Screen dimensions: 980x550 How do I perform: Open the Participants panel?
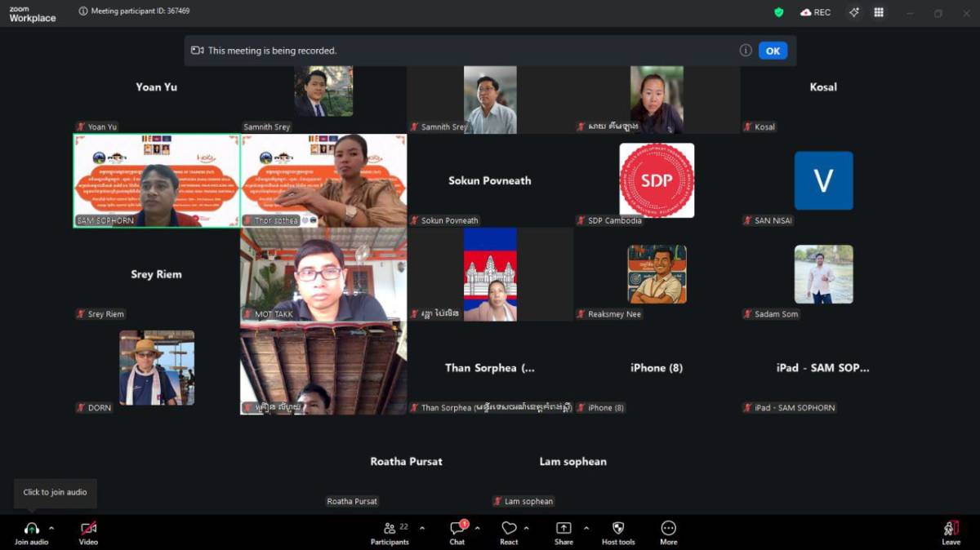[390, 532]
